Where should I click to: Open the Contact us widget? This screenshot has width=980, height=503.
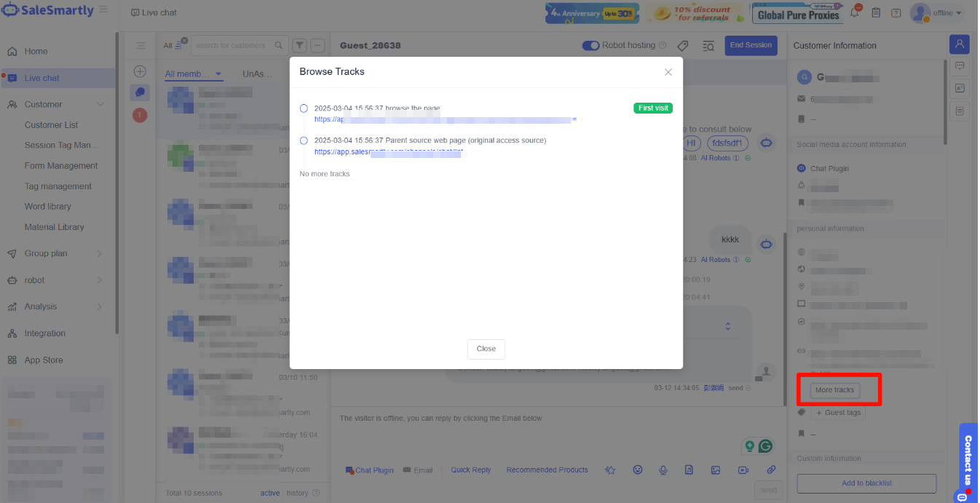point(968,462)
